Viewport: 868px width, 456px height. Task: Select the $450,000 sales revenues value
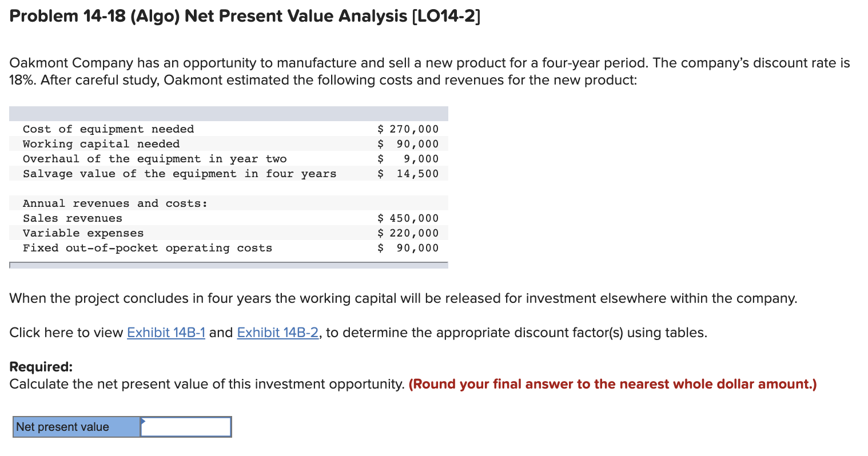pyautogui.click(x=408, y=218)
